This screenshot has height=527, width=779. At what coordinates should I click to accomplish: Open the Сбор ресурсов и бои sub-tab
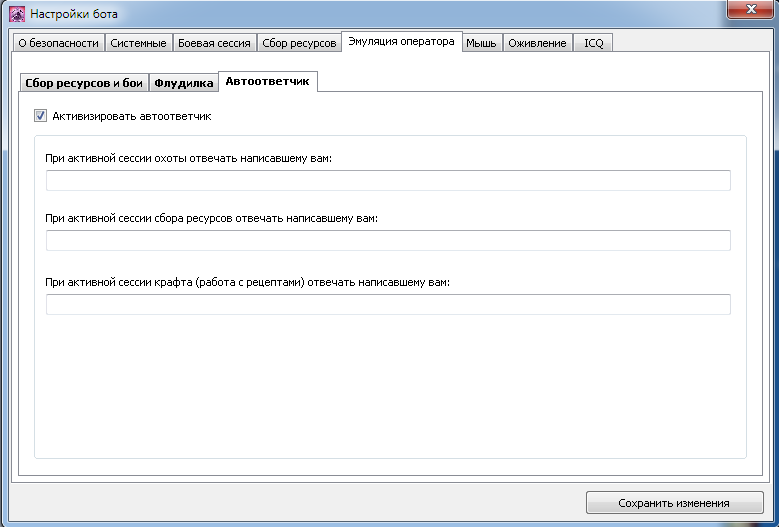tap(84, 83)
